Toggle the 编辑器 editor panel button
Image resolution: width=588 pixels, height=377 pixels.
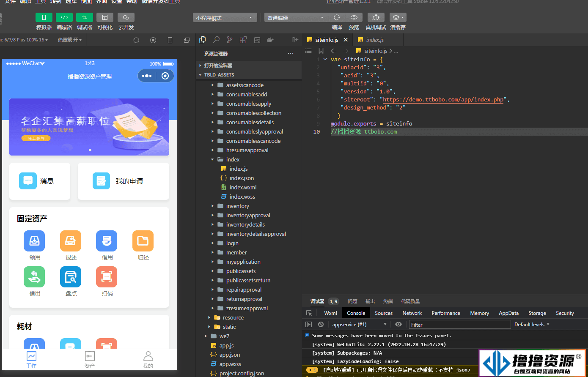[64, 17]
